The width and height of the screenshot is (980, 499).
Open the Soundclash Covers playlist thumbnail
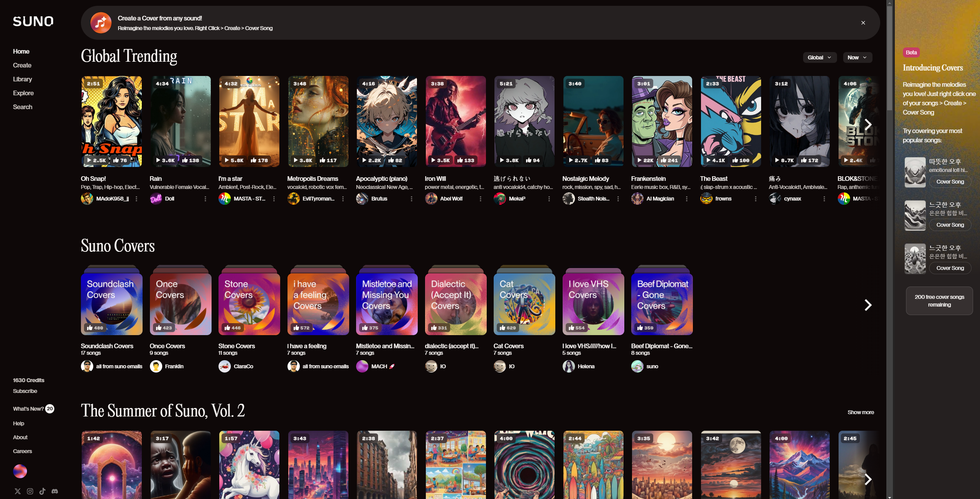click(112, 303)
